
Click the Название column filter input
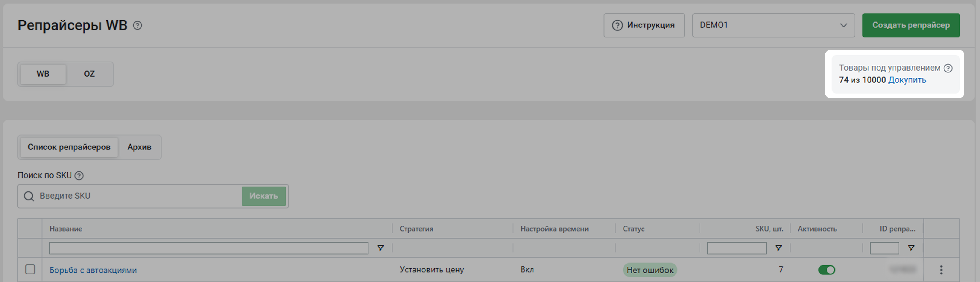(x=208, y=248)
